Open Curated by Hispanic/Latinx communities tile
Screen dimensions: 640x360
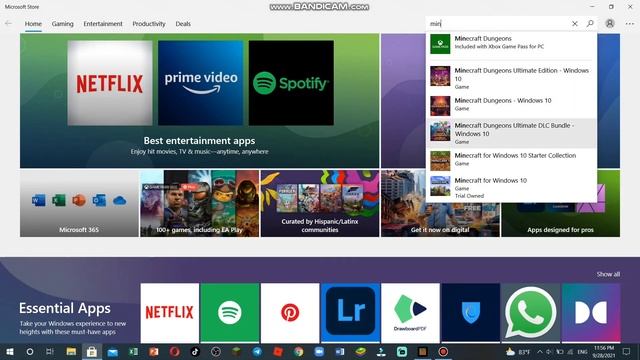pyautogui.click(x=320, y=203)
